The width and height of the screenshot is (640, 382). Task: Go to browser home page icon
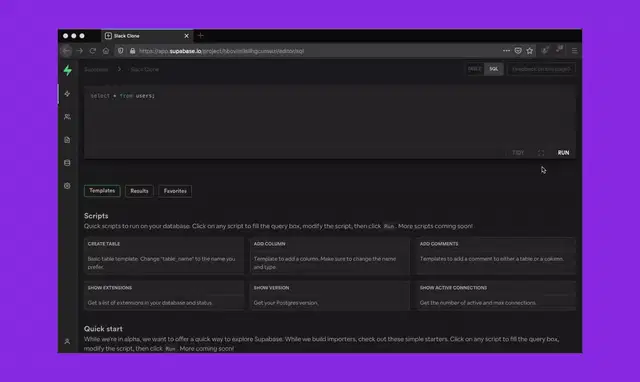click(106, 51)
